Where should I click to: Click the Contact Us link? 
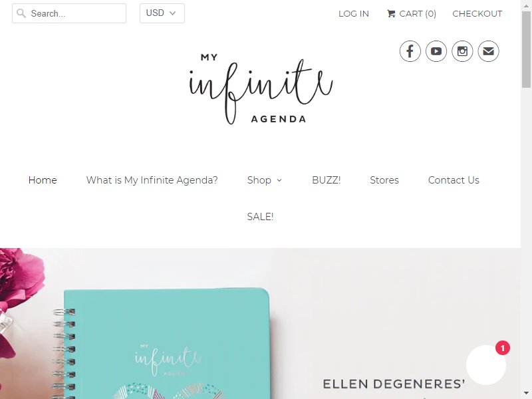454,180
